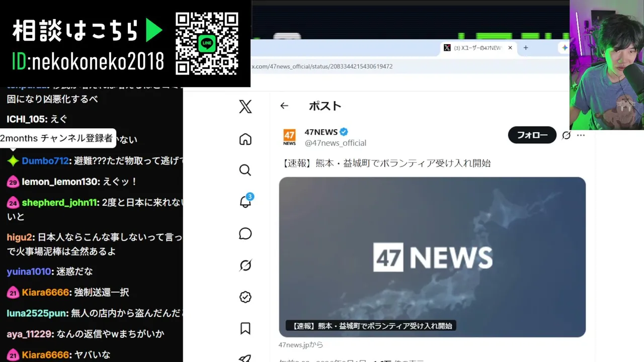644x362 pixels.
Task: Click chat username higu2
Action: [x=20, y=237]
